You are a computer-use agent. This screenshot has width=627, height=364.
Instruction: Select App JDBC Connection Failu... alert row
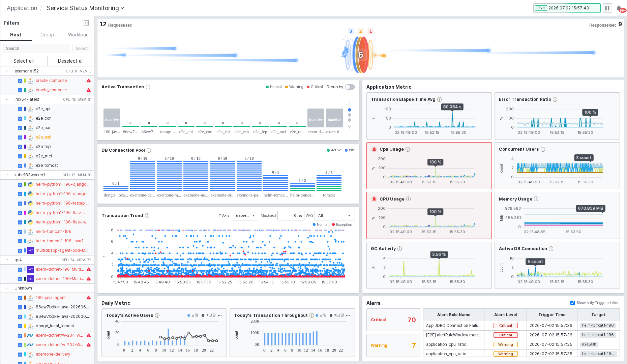(521, 326)
